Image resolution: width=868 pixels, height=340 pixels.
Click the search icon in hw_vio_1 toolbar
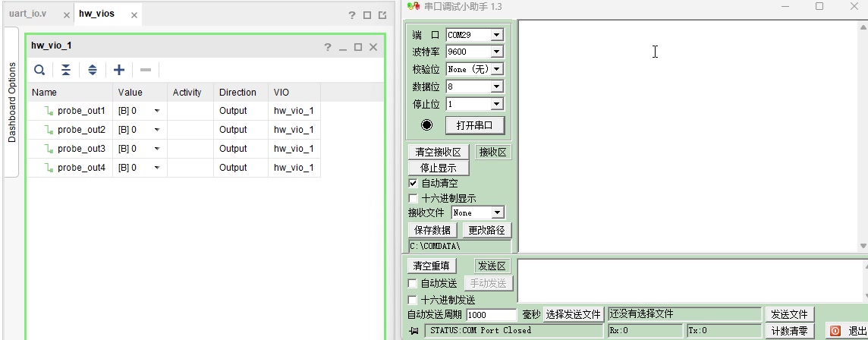[x=39, y=70]
